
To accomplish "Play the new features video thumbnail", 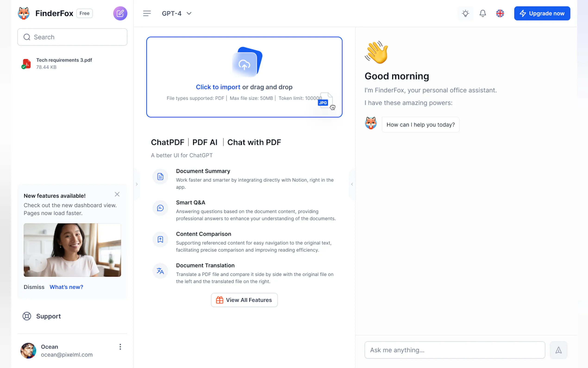I will coord(72,250).
